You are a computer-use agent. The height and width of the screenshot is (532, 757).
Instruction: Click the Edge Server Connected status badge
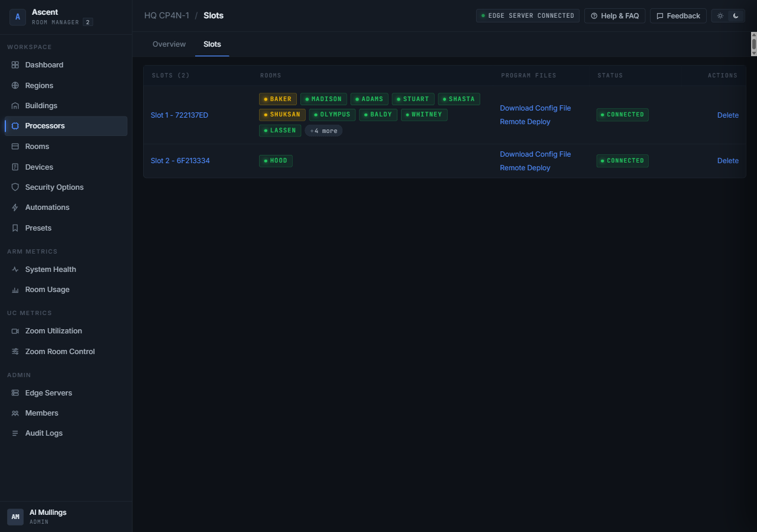coord(528,16)
